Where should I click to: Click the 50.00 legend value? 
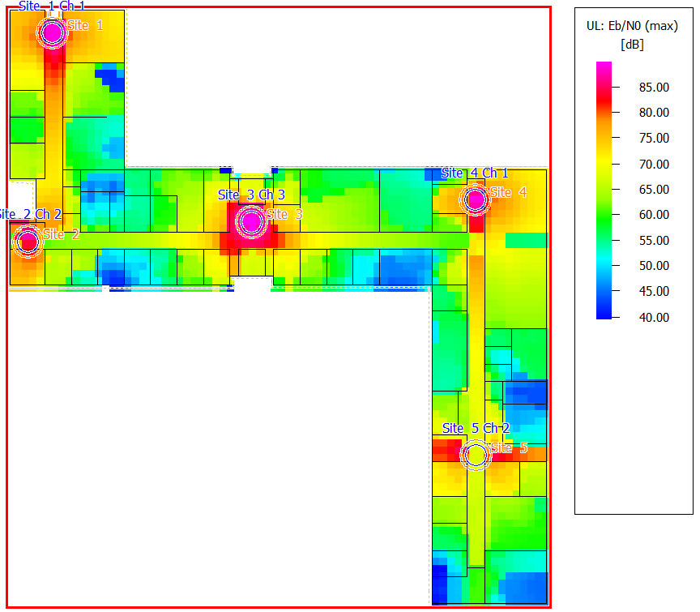click(654, 266)
